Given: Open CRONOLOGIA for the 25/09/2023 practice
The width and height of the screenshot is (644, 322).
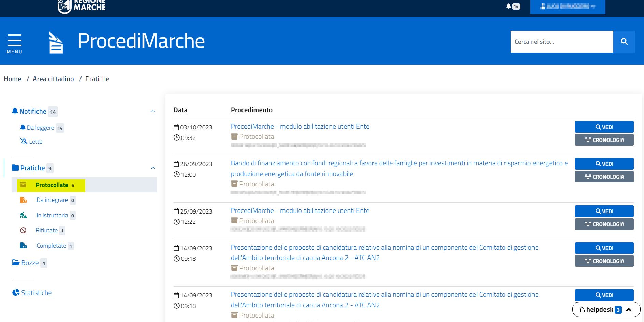Looking at the screenshot, I should pyautogui.click(x=604, y=224).
